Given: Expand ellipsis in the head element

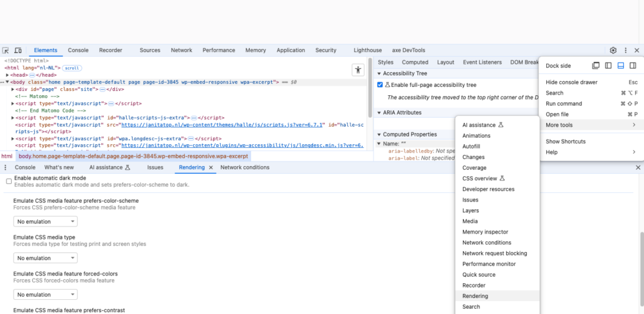Looking at the screenshot, I should 32,75.
